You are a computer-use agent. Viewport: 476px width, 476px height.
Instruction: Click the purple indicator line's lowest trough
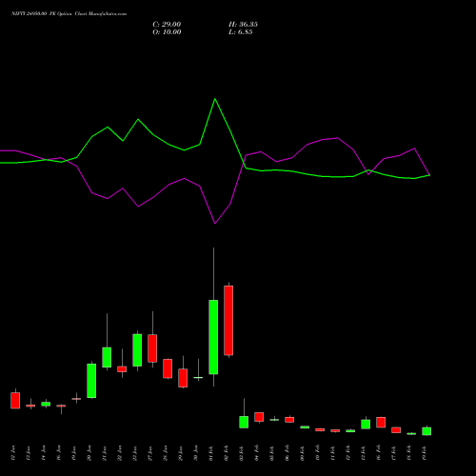[215, 224]
